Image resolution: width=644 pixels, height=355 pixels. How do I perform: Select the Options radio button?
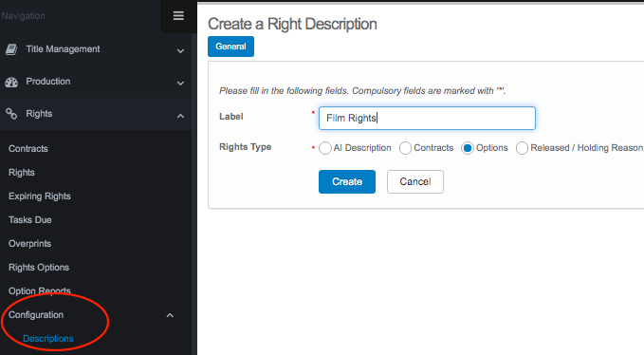coord(468,148)
